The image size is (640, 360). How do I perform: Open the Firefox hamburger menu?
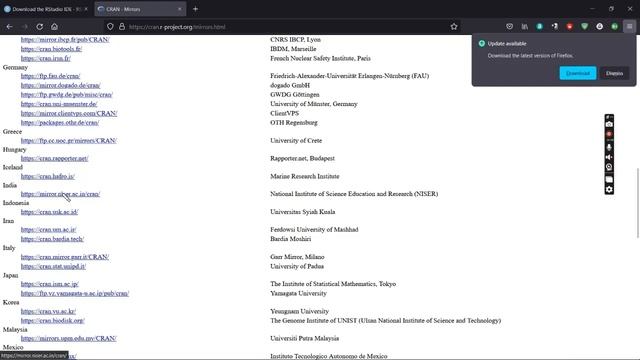629,27
